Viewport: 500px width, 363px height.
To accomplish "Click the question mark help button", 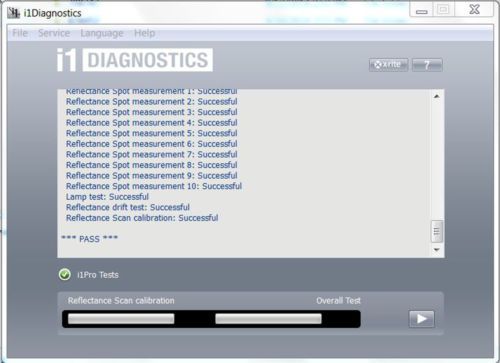I will click(427, 65).
